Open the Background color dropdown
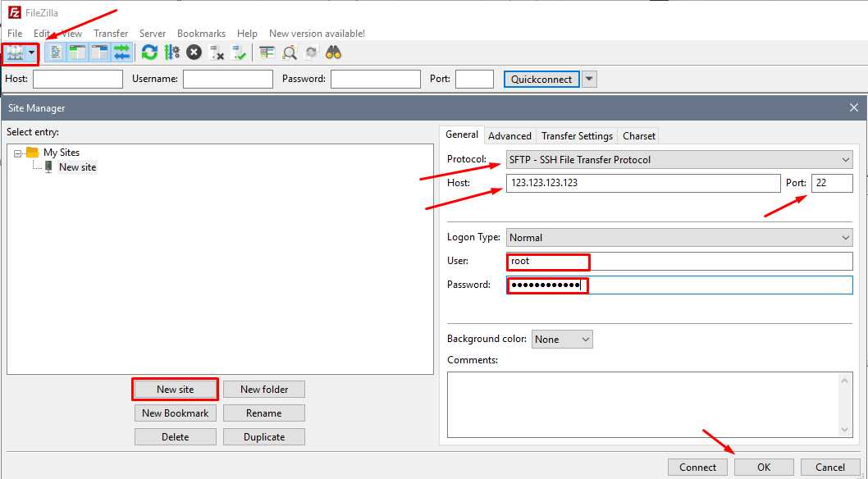 562,340
